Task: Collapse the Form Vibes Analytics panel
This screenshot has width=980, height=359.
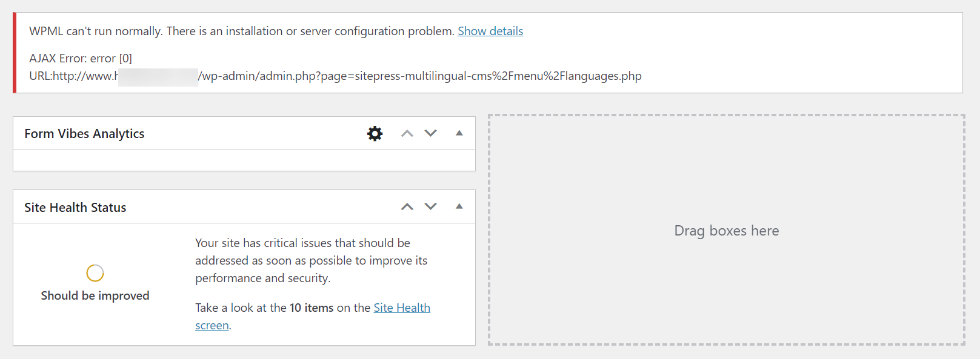Action: click(459, 133)
